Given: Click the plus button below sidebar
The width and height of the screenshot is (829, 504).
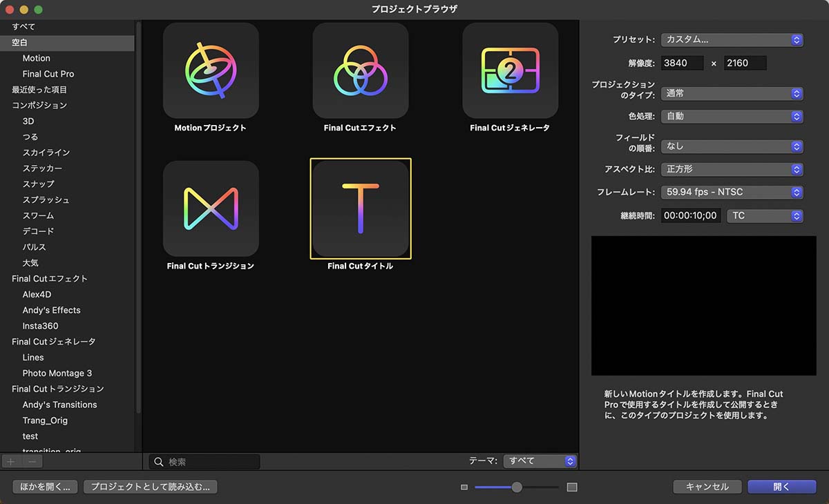Looking at the screenshot, I should [11, 461].
